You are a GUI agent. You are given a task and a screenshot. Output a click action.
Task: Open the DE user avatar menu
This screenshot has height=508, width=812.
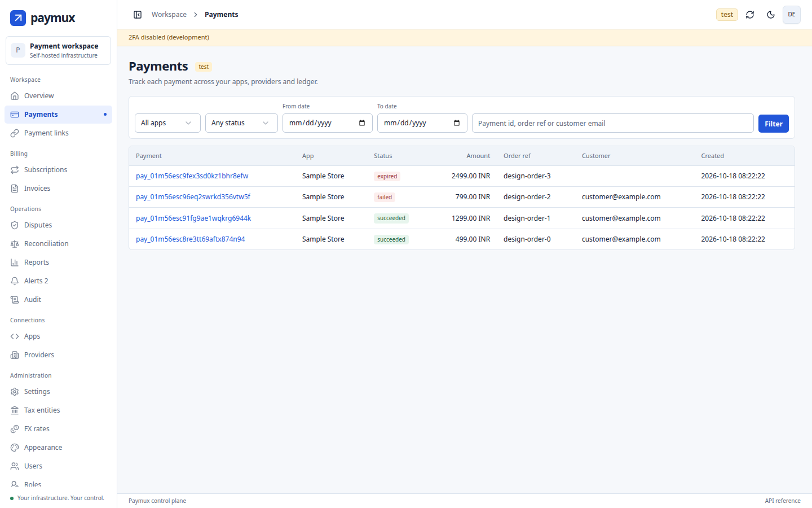click(792, 15)
